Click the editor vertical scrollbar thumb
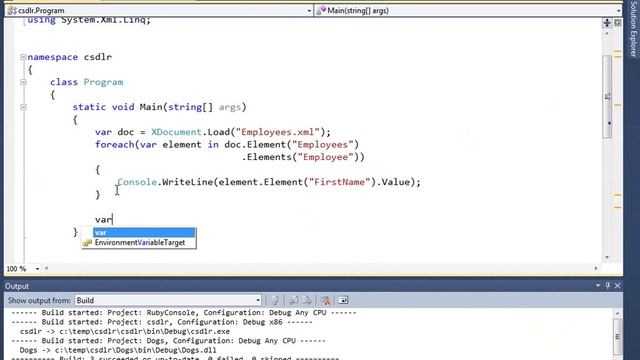Viewport: 640px width, 360px height. click(x=607, y=96)
